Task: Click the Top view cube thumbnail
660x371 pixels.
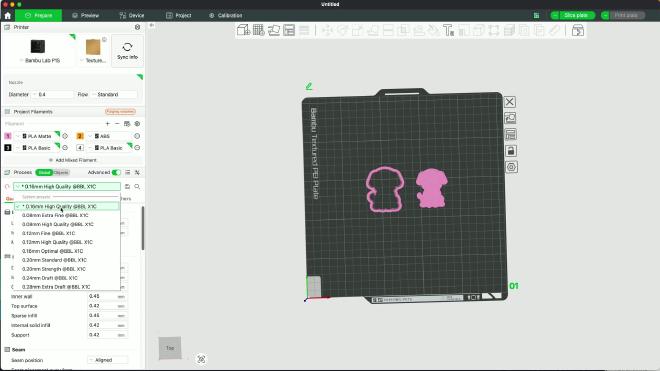Action: pyautogui.click(x=170, y=348)
